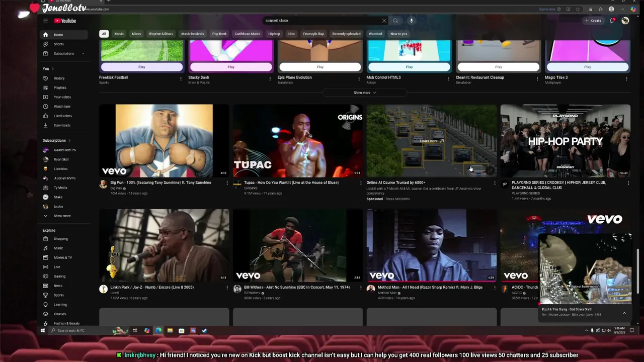Open Microsoft Edge from the taskbar

[158, 330]
